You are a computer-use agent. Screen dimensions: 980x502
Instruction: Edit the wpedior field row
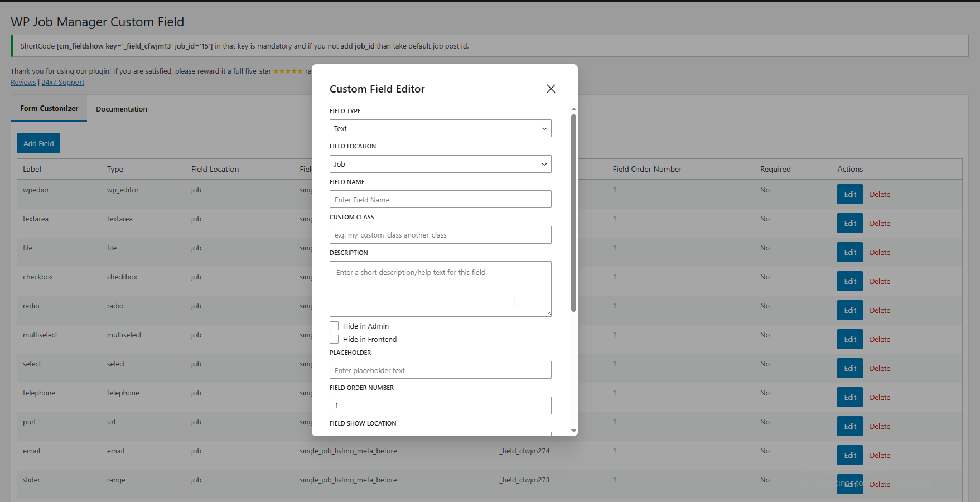coord(849,194)
